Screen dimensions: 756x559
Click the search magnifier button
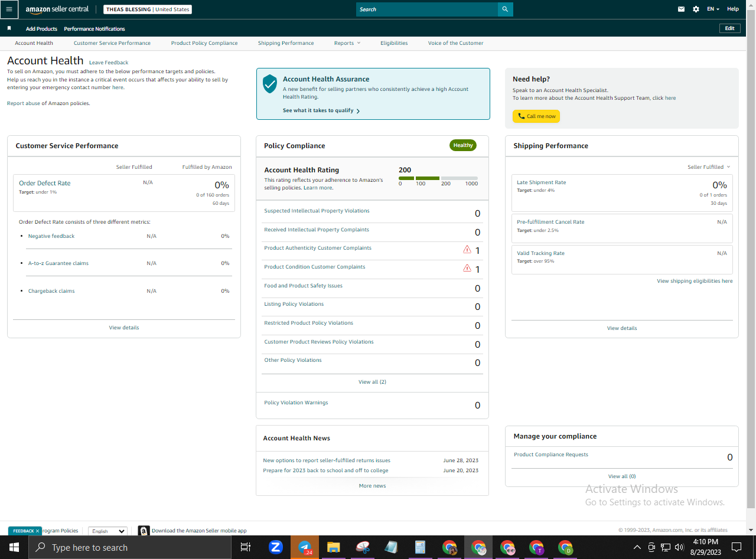505,9
